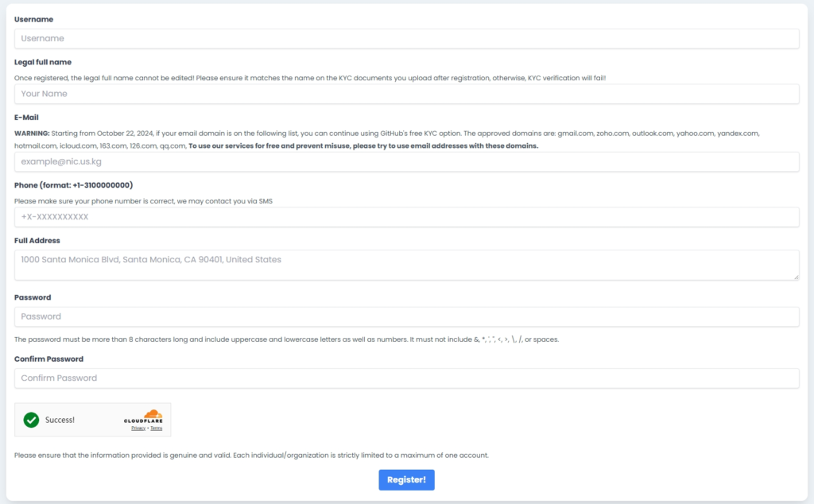Image resolution: width=814 pixels, height=504 pixels.
Task: Click the Full Address resize handle
Action: point(796,276)
